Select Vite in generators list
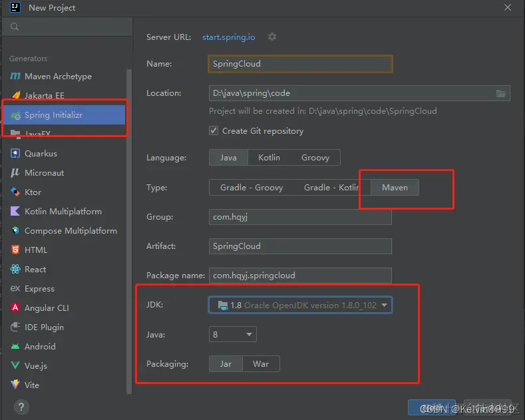This screenshot has height=420, width=525. tap(64, 385)
